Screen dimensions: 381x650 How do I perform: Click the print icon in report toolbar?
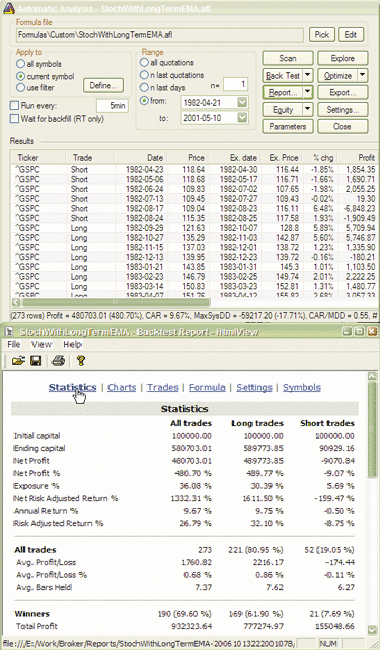(x=58, y=361)
